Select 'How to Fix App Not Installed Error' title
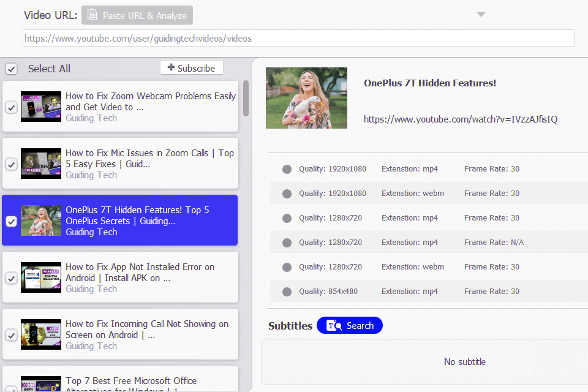 140,273
